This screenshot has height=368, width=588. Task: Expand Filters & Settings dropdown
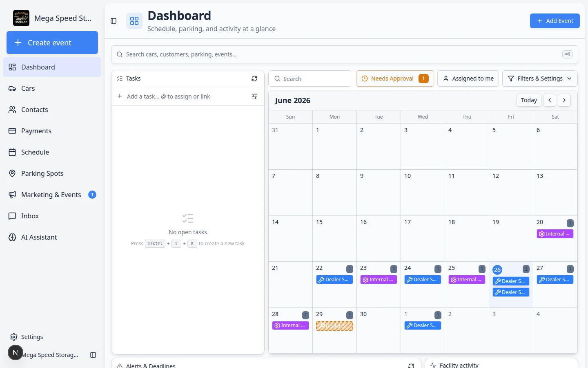coord(540,79)
